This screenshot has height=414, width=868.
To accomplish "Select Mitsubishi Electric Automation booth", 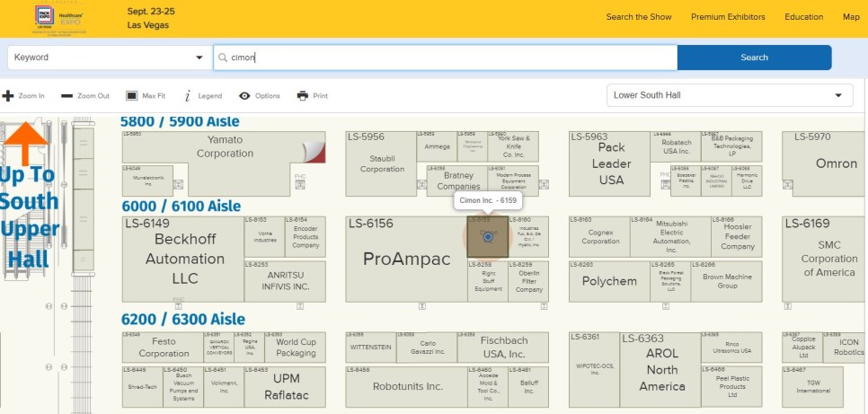I will 670,237.
